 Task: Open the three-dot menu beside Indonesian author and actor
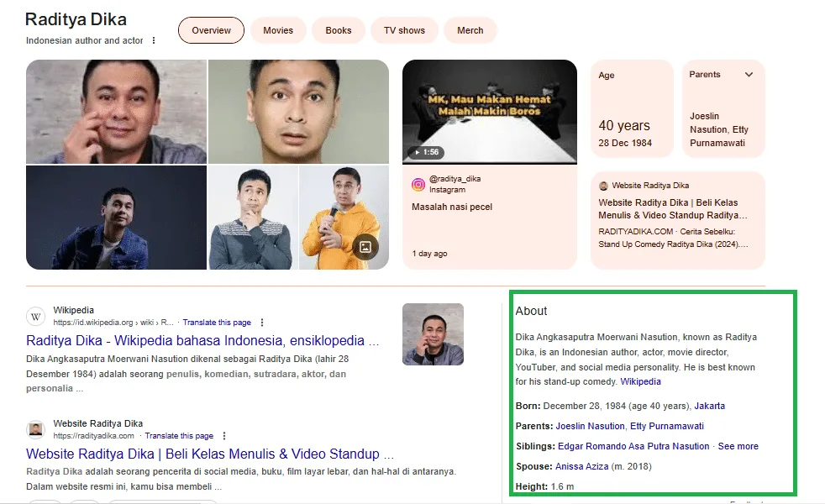coord(154,40)
